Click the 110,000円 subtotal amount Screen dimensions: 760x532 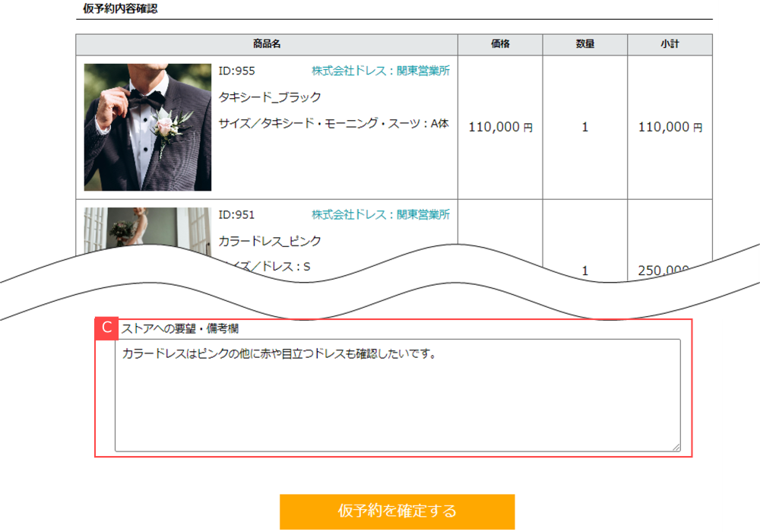pos(670,127)
